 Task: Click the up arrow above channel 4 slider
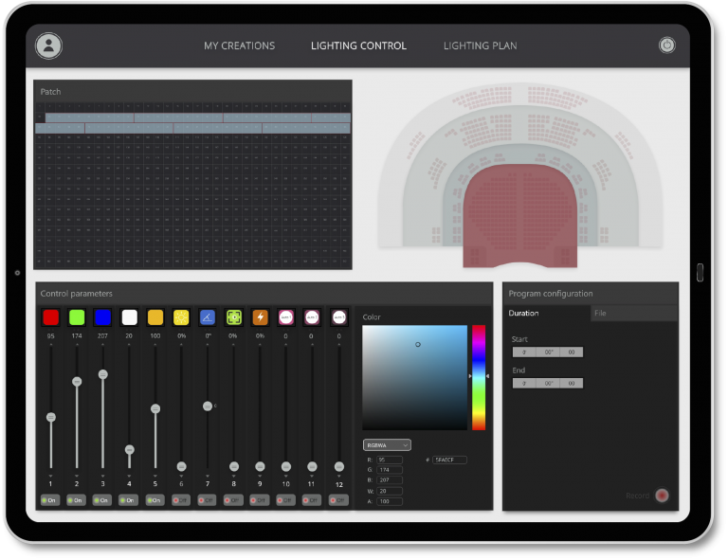(x=129, y=345)
